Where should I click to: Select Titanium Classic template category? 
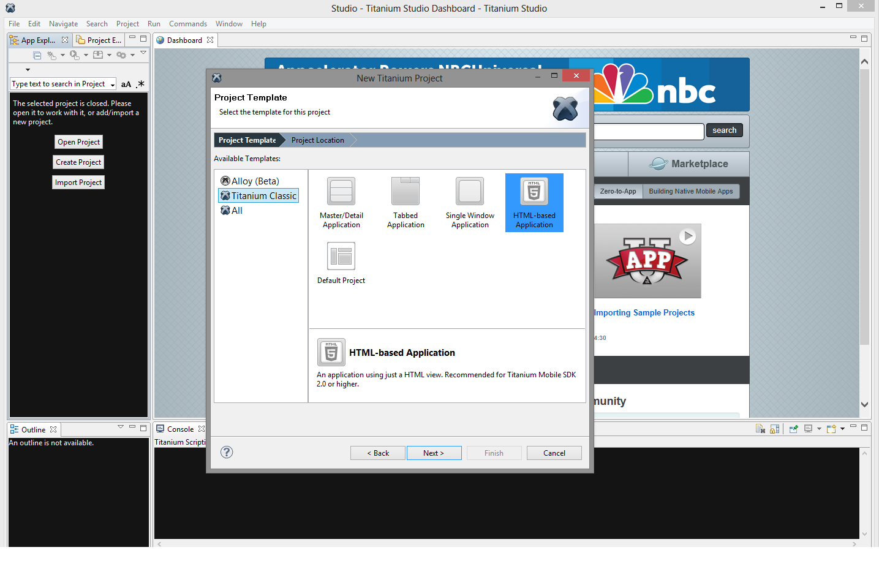point(258,195)
